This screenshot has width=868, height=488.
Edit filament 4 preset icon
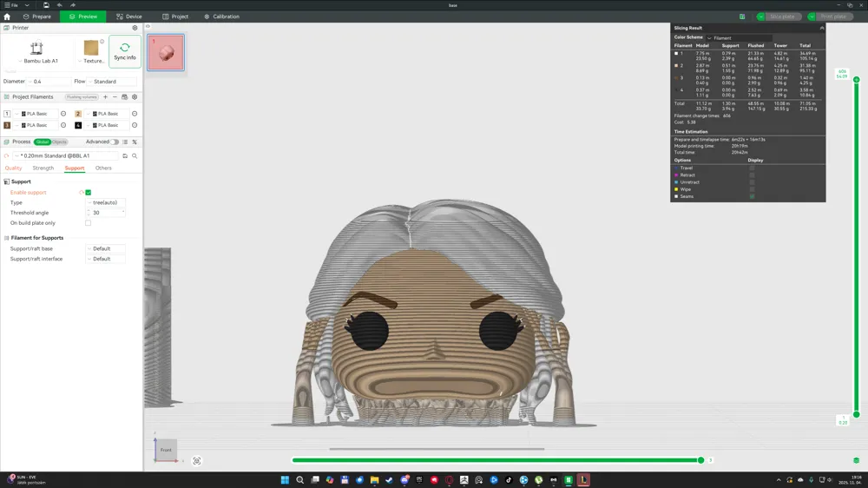tap(135, 125)
